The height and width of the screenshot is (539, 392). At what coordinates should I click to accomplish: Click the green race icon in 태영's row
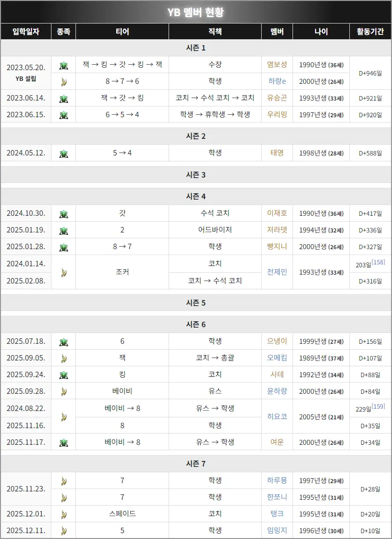pyautogui.click(x=64, y=154)
